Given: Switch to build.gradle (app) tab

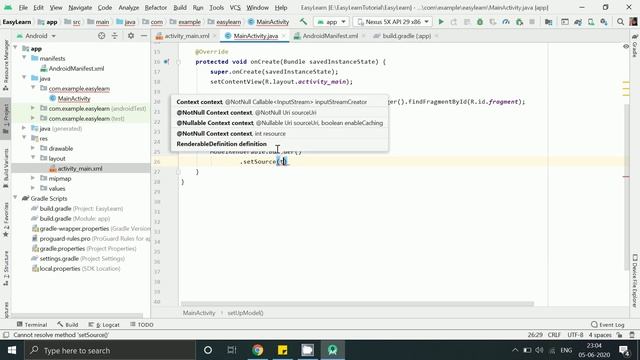Looking at the screenshot, I should coord(406,36).
